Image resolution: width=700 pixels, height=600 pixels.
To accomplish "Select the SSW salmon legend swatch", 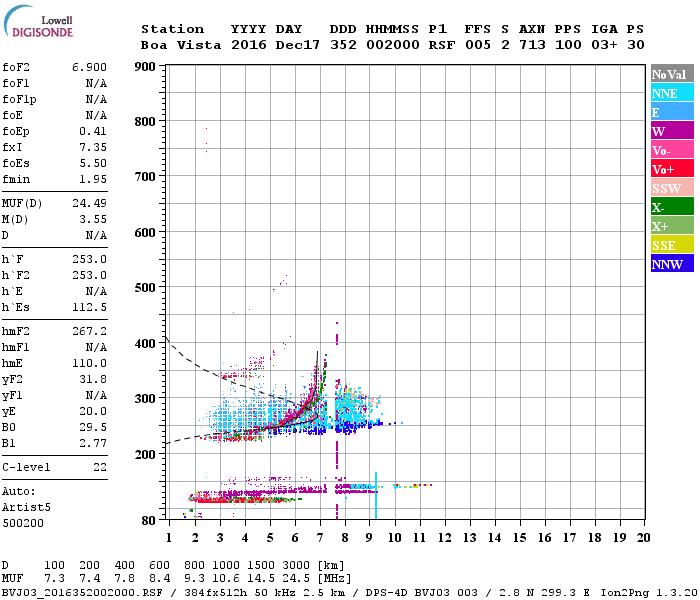I will (672, 188).
